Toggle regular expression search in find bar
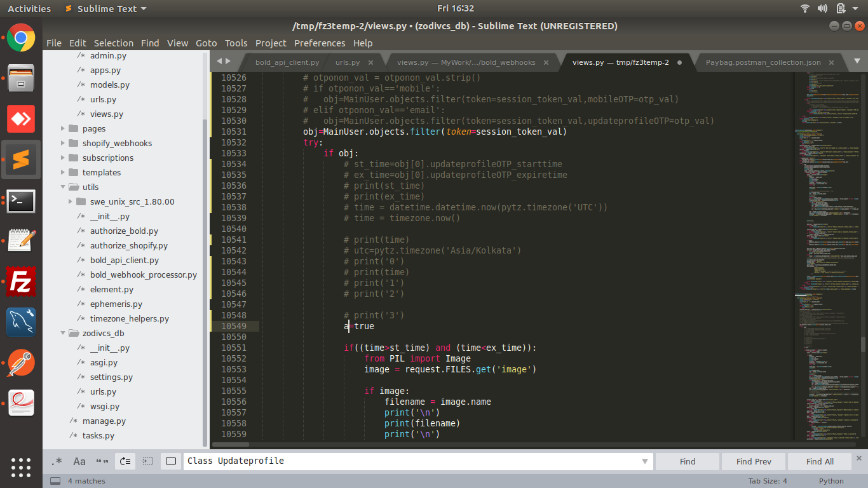 pos(57,461)
